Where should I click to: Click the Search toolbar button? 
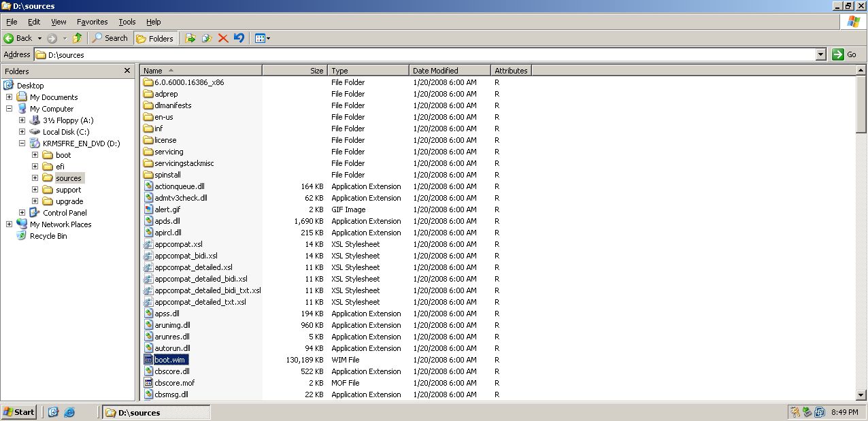point(110,38)
